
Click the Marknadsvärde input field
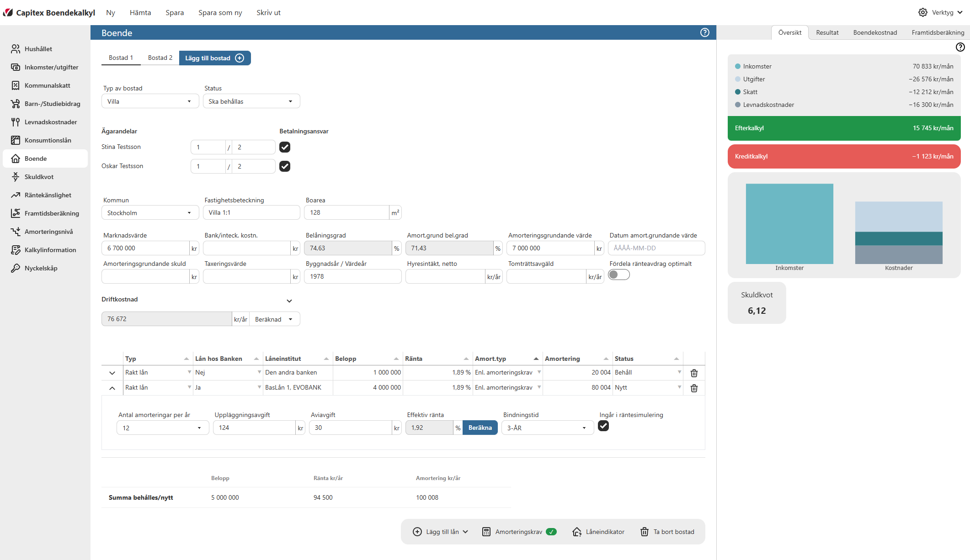pos(145,248)
